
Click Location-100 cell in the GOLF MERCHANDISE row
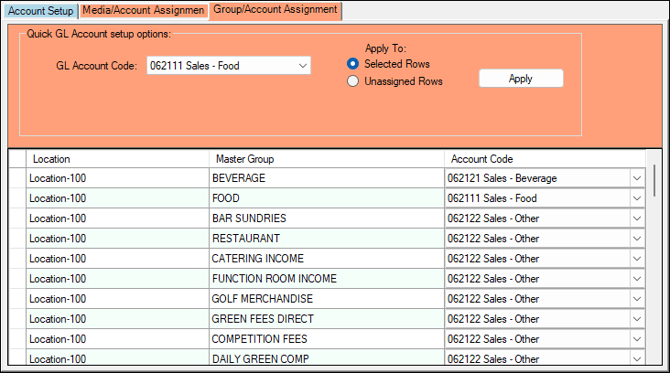118,299
